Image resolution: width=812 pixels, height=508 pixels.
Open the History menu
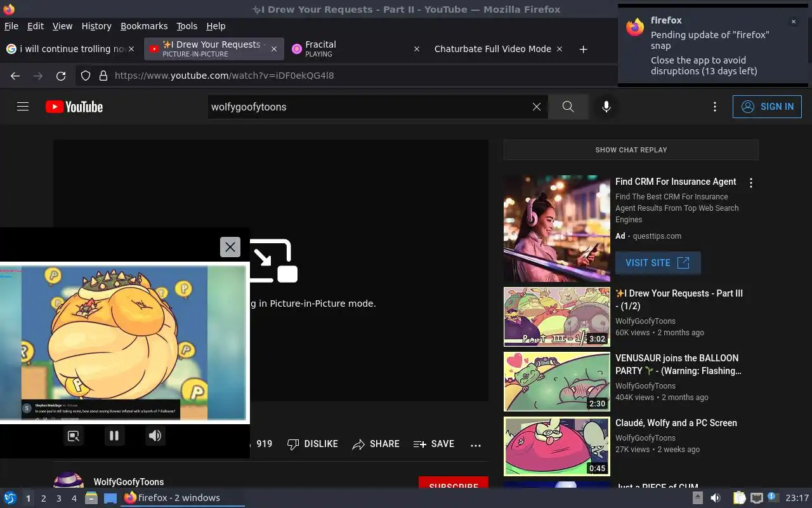click(96, 26)
